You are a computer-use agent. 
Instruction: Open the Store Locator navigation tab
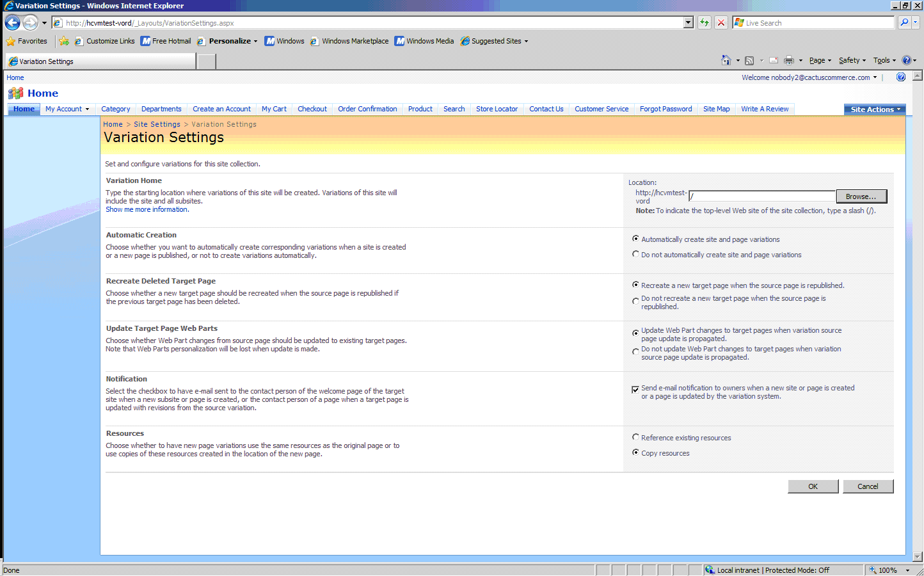click(497, 109)
